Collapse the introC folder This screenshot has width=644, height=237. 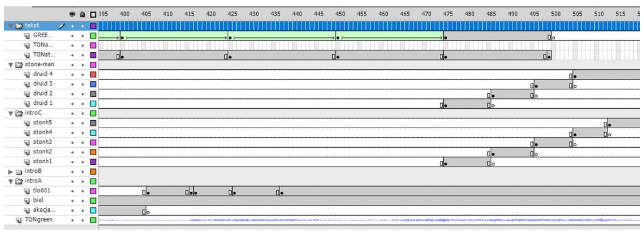coord(10,113)
